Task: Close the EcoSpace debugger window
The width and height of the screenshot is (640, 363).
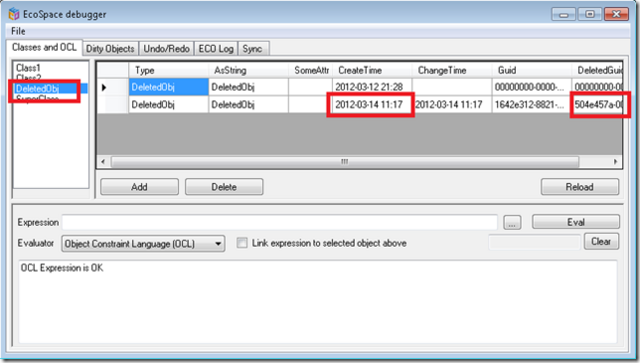Action: point(616,14)
